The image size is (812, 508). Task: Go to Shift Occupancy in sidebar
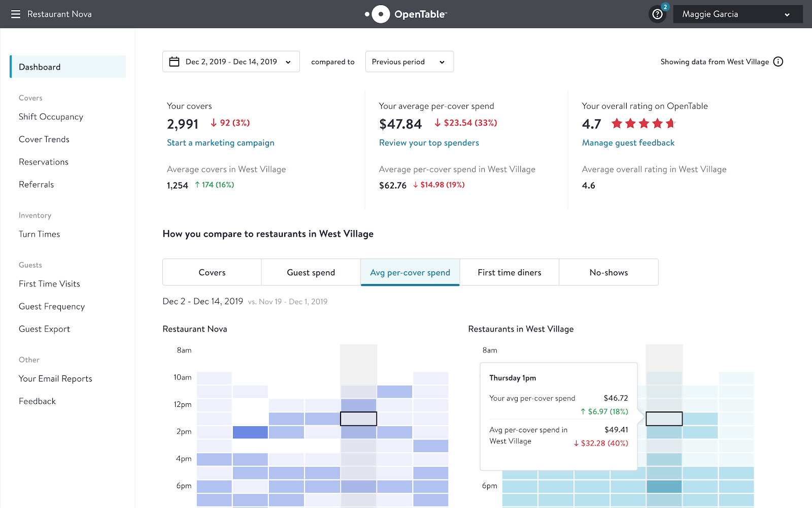pos(51,117)
